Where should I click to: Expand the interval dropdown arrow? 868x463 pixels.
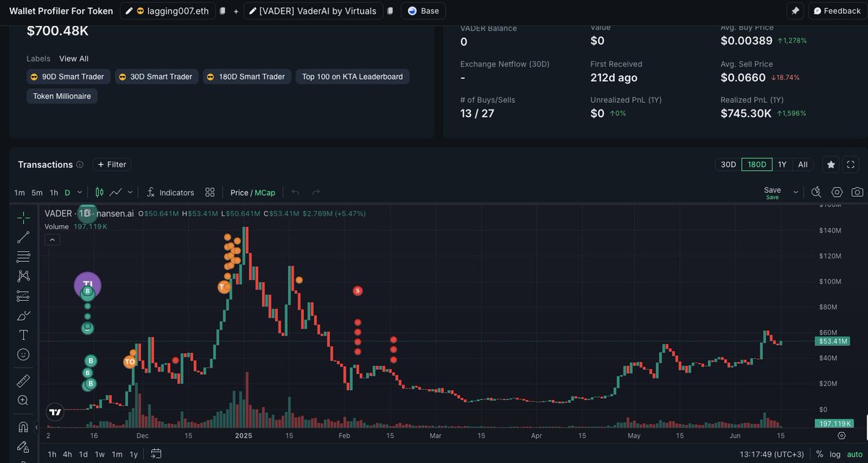coord(80,192)
